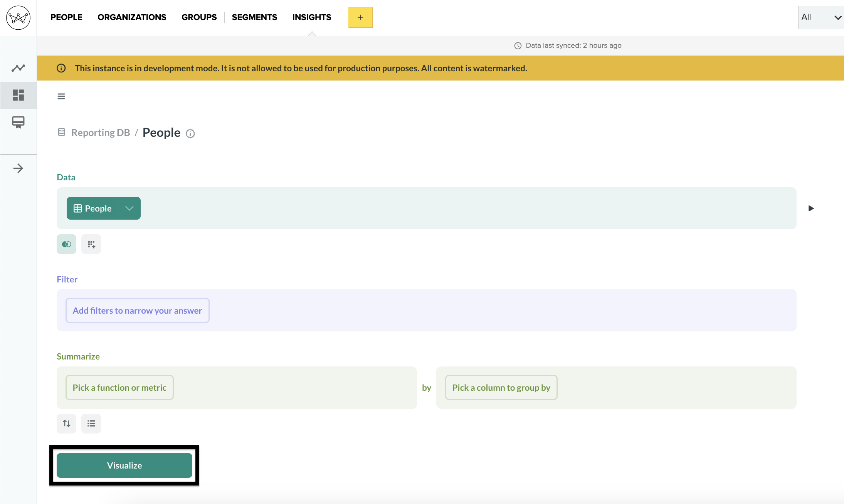Screen dimensions: 844x504
Task: Click the database icon beside Reporting DB
Action: coord(61,133)
